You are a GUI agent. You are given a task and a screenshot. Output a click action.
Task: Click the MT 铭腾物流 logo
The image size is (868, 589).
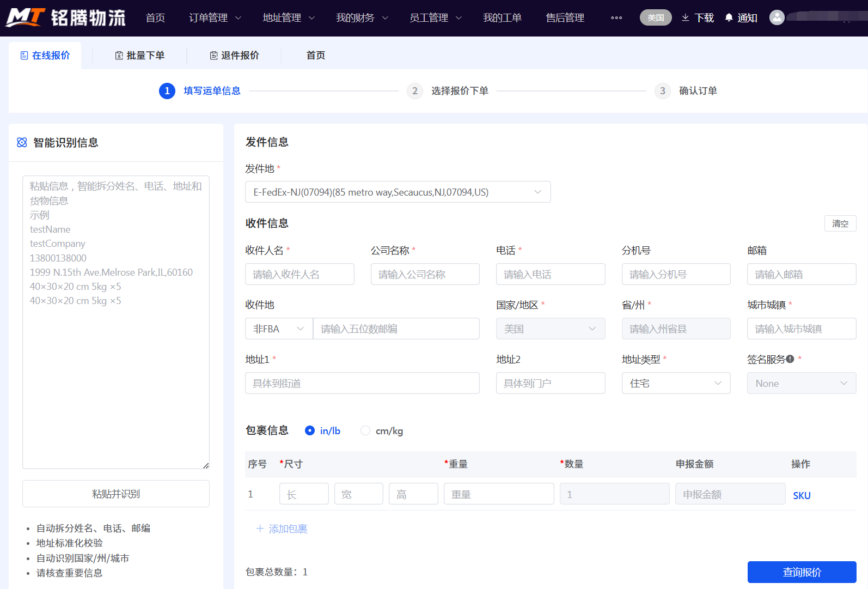tap(65, 17)
